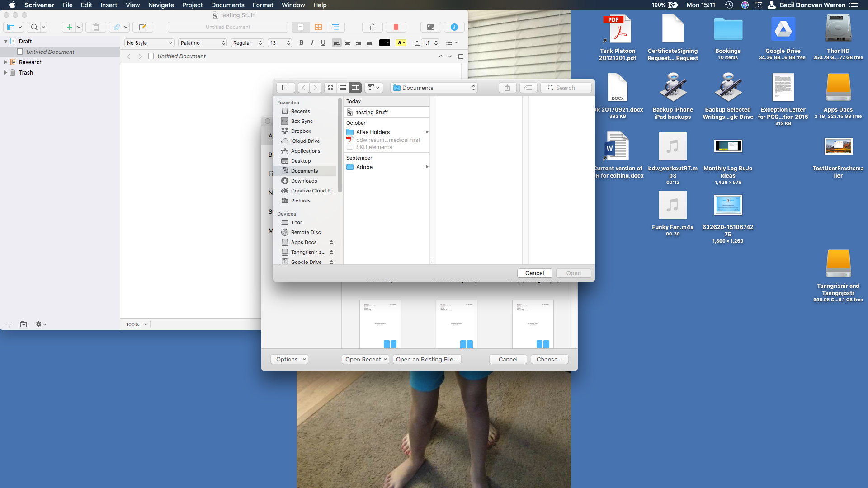
Task: Collapse the Draft folder in the binder
Action: 5,41
